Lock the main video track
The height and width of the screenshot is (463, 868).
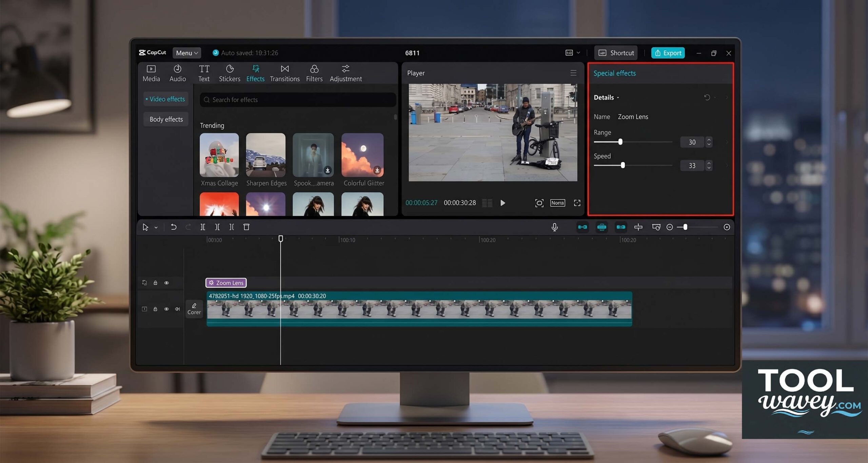click(155, 309)
